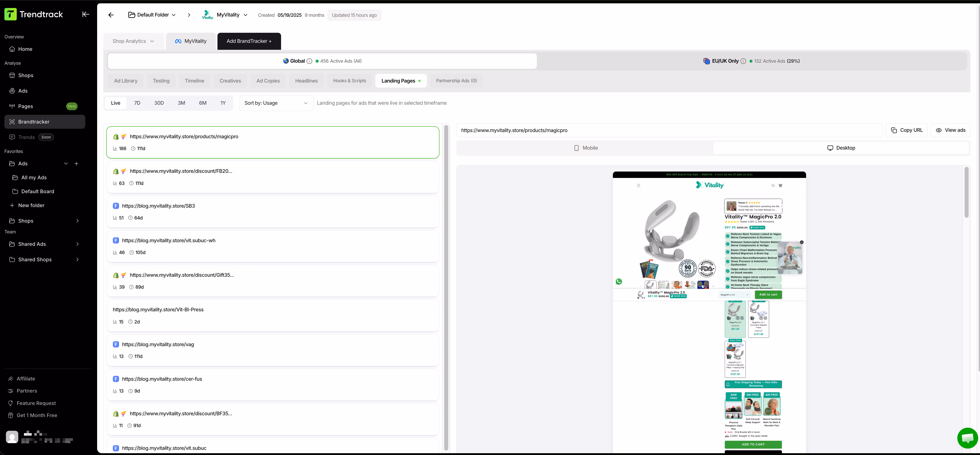Click the Facebook icon beside blog.myvitality.store/SB3
Viewport: 980px width, 455px height.
coord(116,206)
